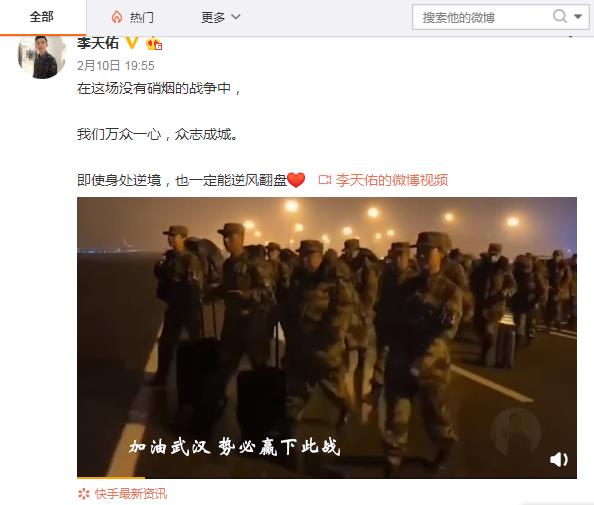Click the orange video progress bar
This screenshot has height=505, width=594.
pyautogui.click(x=111, y=478)
